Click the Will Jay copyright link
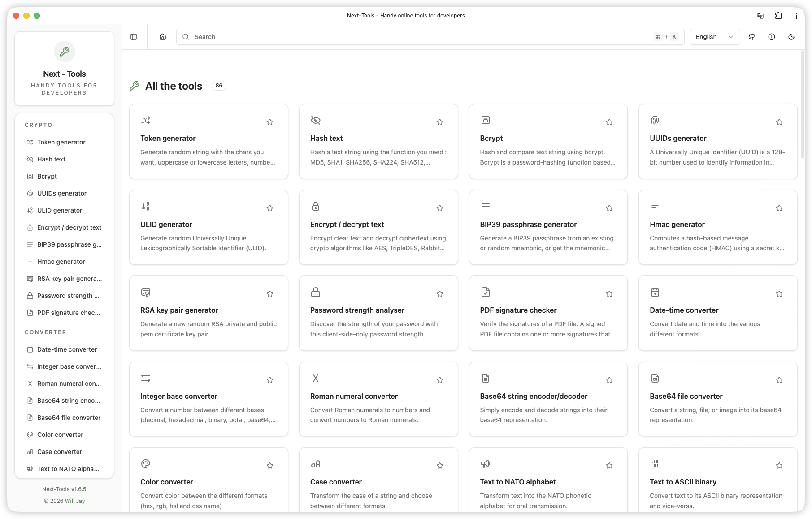 74,501
